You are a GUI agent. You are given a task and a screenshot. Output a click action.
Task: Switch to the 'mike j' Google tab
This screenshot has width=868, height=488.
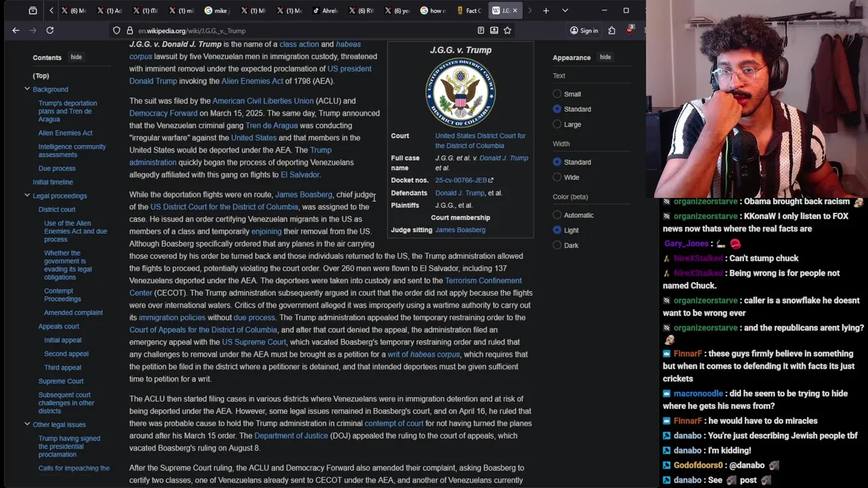(217, 11)
